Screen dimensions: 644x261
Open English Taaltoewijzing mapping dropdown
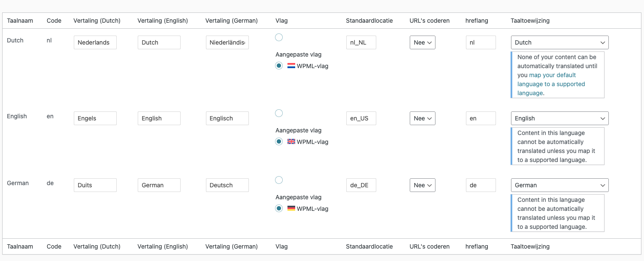click(559, 118)
